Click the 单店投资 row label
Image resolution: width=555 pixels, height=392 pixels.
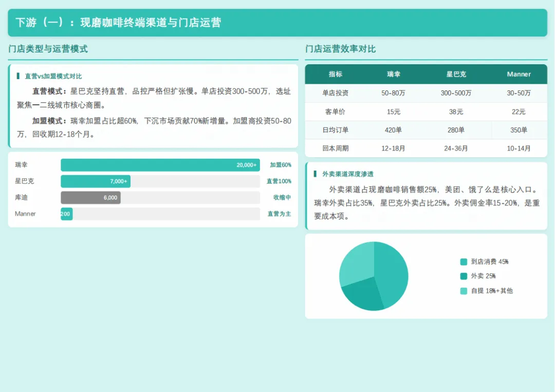pos(335,93)
